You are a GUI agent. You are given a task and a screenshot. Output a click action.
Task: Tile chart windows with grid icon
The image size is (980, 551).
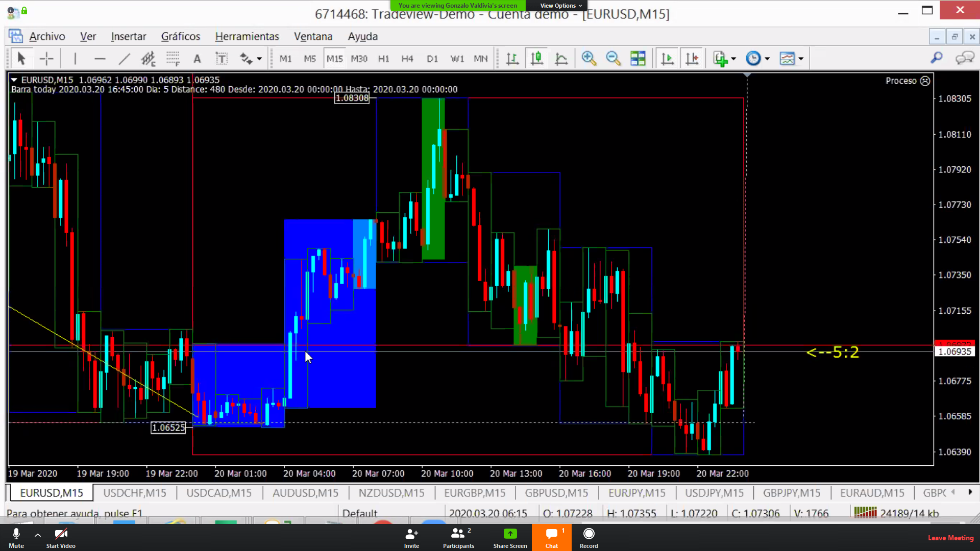tap(638, 59)
